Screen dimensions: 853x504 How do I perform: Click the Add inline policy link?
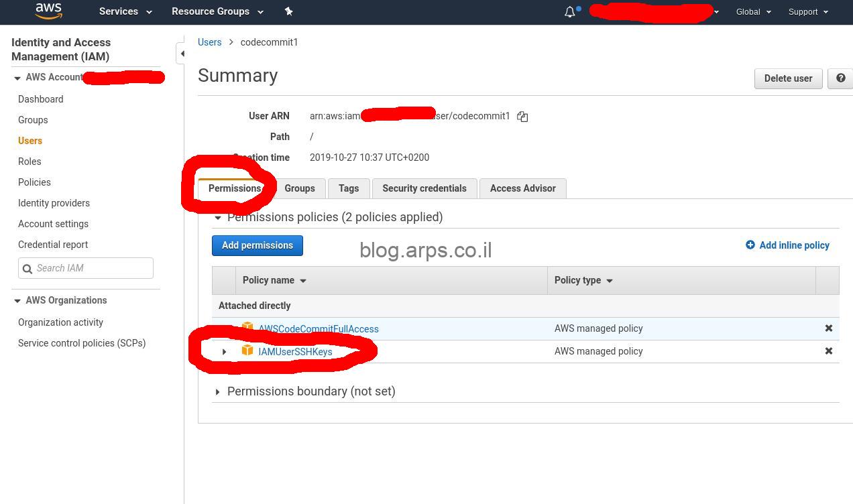pos(794,245)
